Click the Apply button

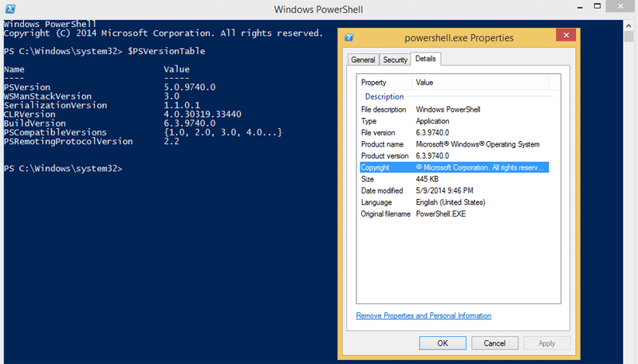pyautogui.click(x=547, y=342)
